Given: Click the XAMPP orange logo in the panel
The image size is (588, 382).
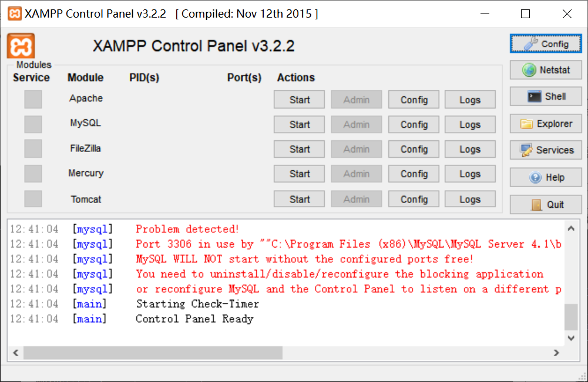Looking at the screenshot, I should click(21, 46).
